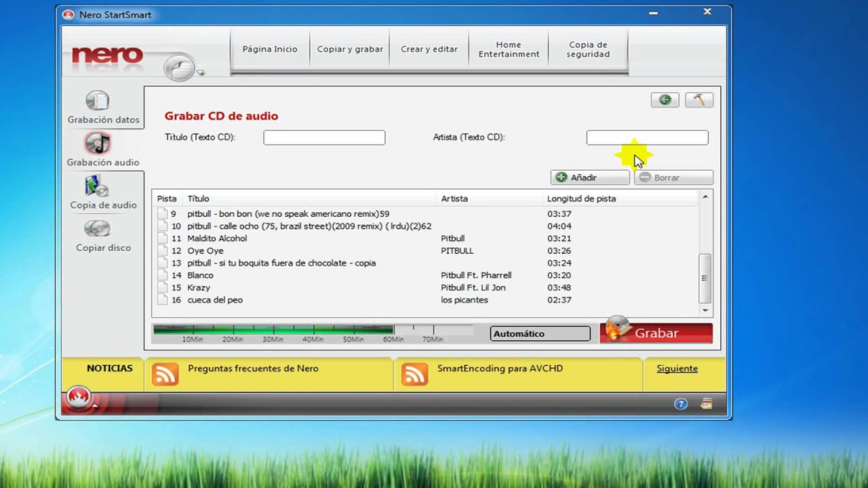Select the 'Blanco' track
The width and height of the screenshot is (868, 488).
(x=200, y=275)
